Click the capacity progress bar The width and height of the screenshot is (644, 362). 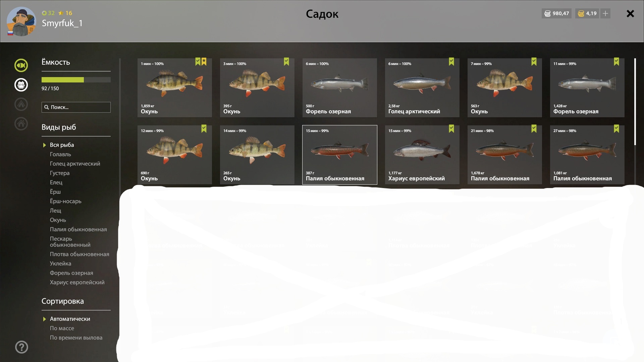point(76,80)
